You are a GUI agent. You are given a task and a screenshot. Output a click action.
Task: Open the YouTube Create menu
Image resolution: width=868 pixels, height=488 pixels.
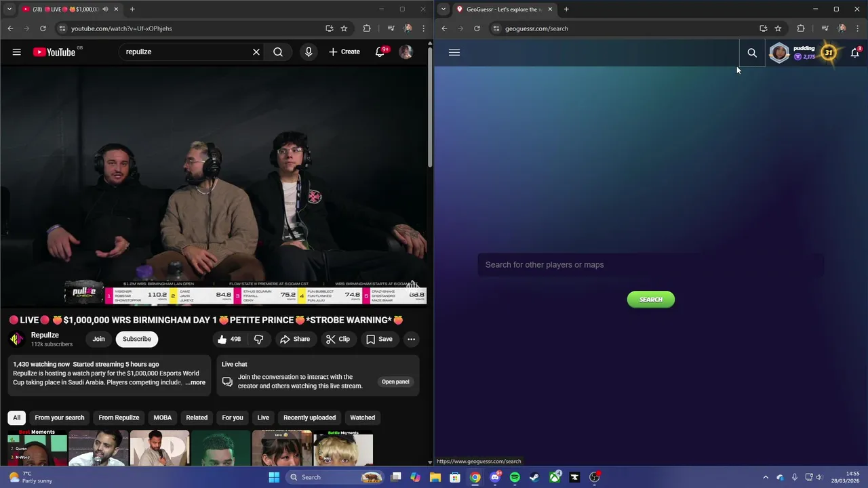(344, 52)
